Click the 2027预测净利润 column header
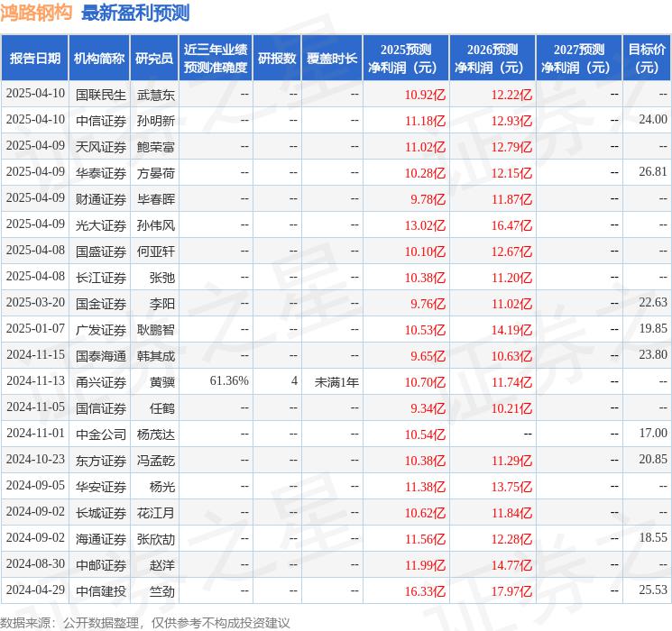 click(x=579, y=59)
